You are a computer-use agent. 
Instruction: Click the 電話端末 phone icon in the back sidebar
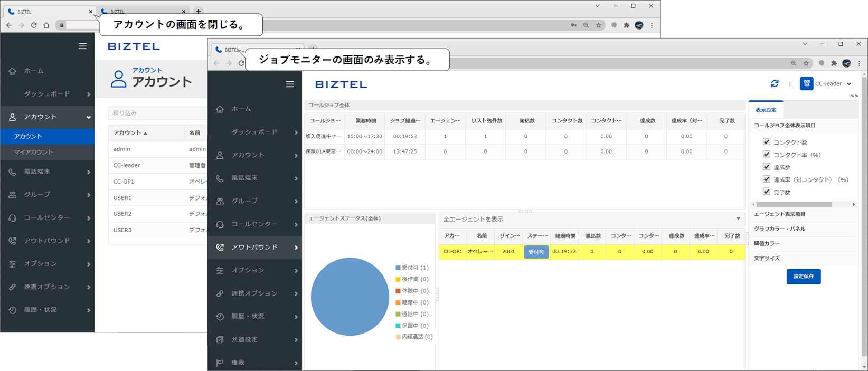click(x=13, y=172)
